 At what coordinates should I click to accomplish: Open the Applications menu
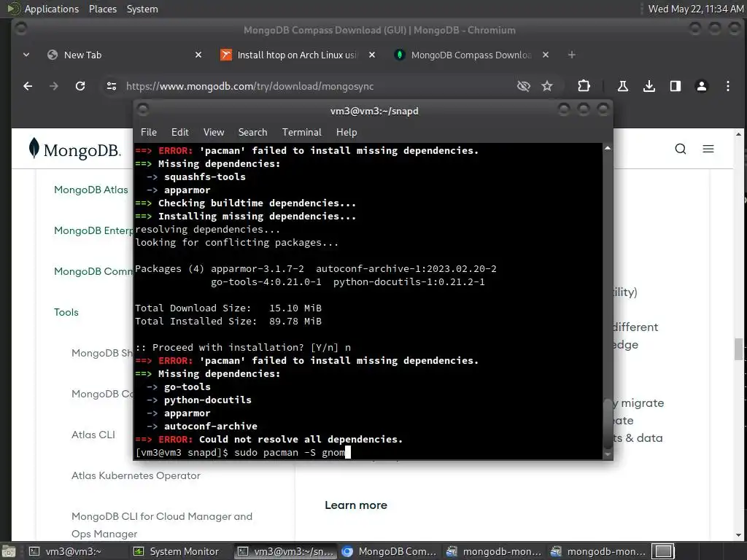[44, 9]
